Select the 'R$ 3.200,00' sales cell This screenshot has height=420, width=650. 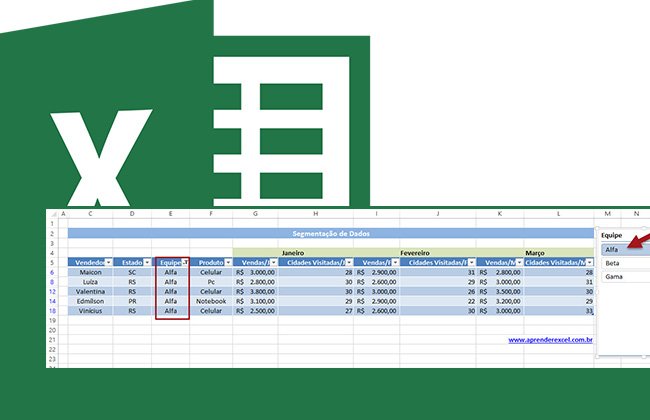(500, 301)
